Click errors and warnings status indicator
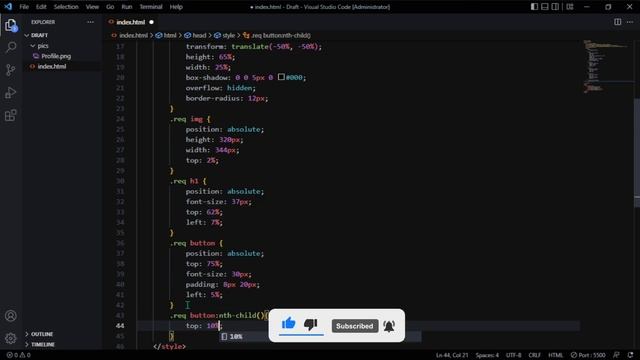This screenshot has width=640, height=360. tap(18, 355)
